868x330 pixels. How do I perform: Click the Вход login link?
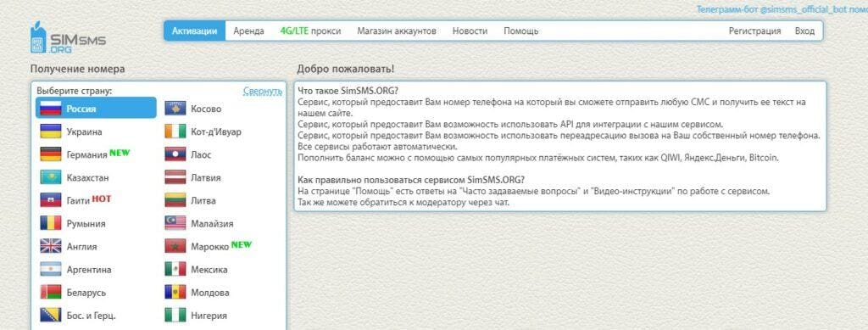click(x=804, y=31)
